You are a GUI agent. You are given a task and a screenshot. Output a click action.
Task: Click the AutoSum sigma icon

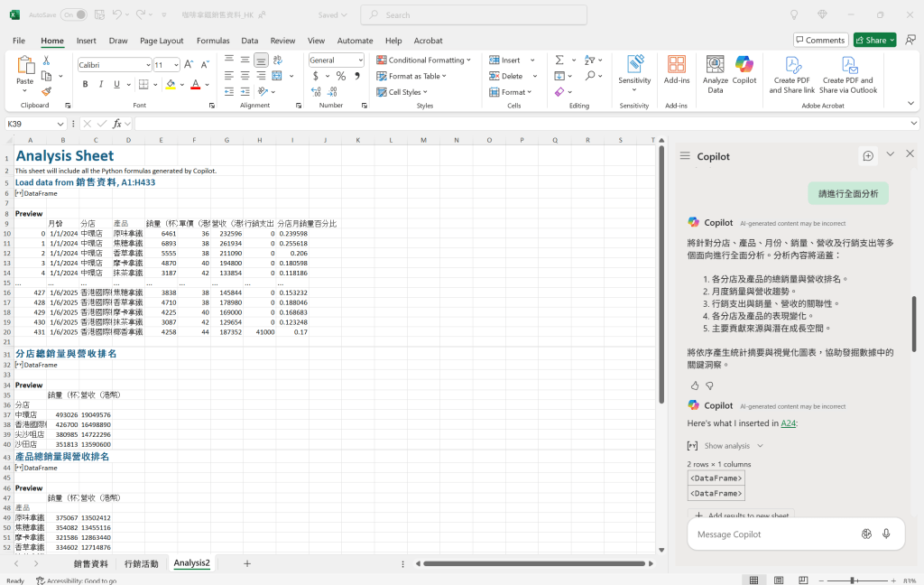[x=559, y=60]
